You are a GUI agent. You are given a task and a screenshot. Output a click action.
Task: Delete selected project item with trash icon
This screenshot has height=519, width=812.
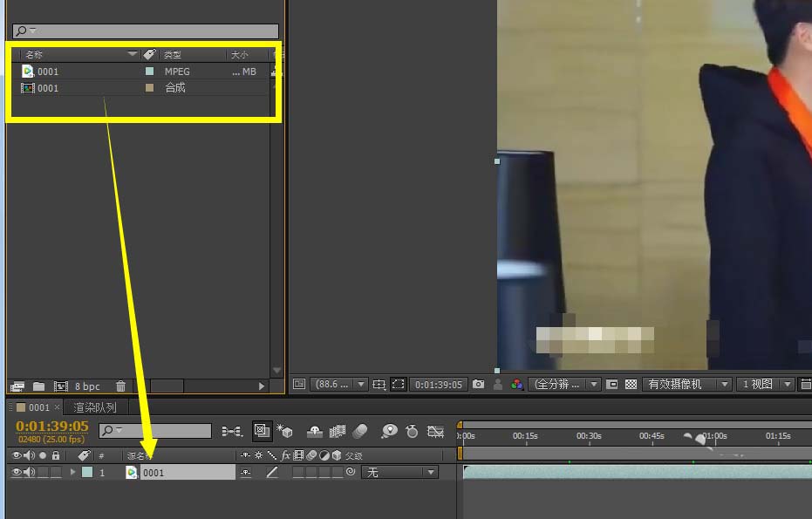(120, 386)
